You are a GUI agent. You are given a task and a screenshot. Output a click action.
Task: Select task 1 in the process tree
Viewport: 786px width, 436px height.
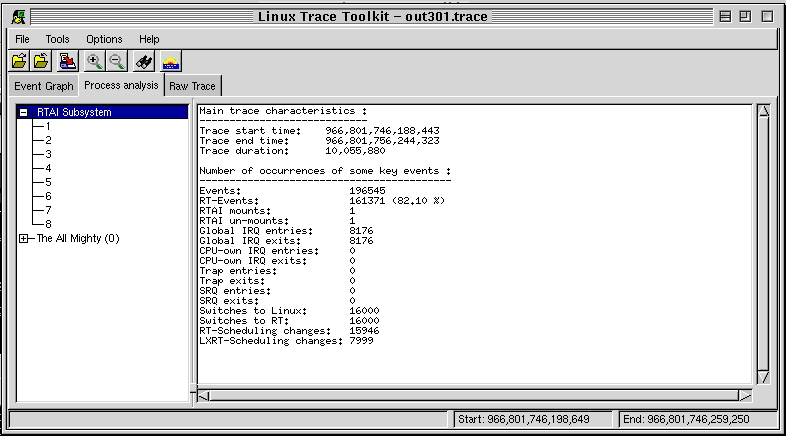[x=48, y=126]
